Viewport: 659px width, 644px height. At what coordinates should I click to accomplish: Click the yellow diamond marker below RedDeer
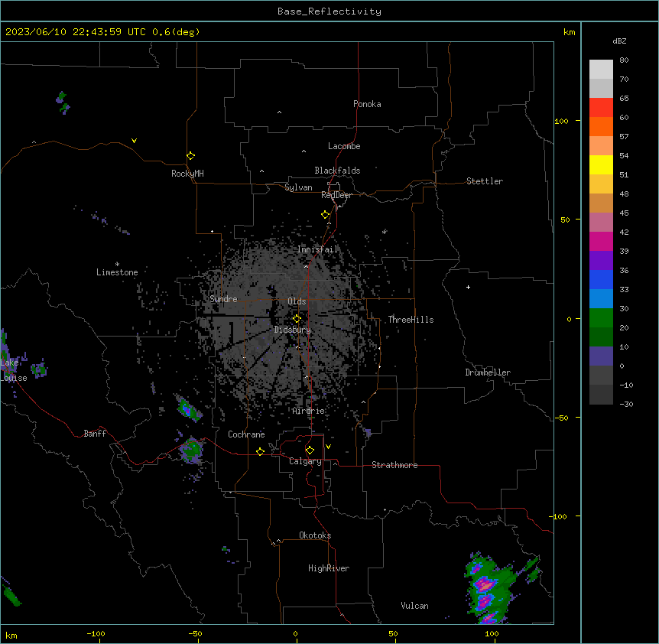click(326, 215)
